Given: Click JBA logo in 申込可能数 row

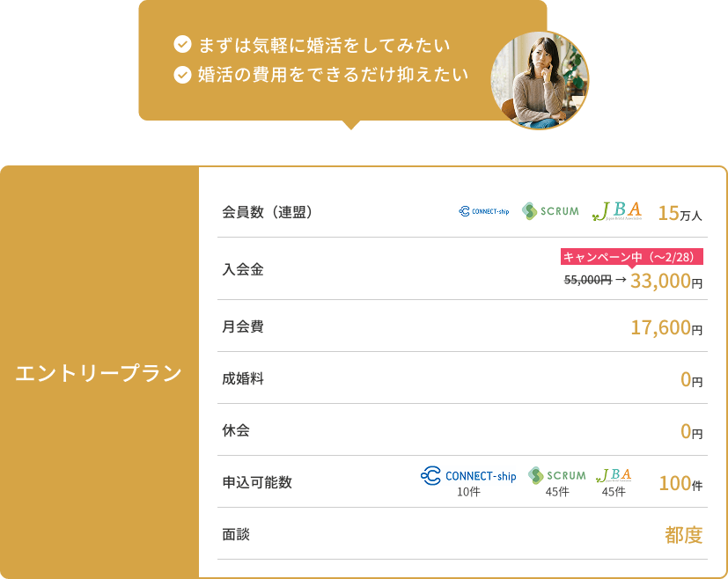Looking at the screenshot, I should [x=614, y=475].
